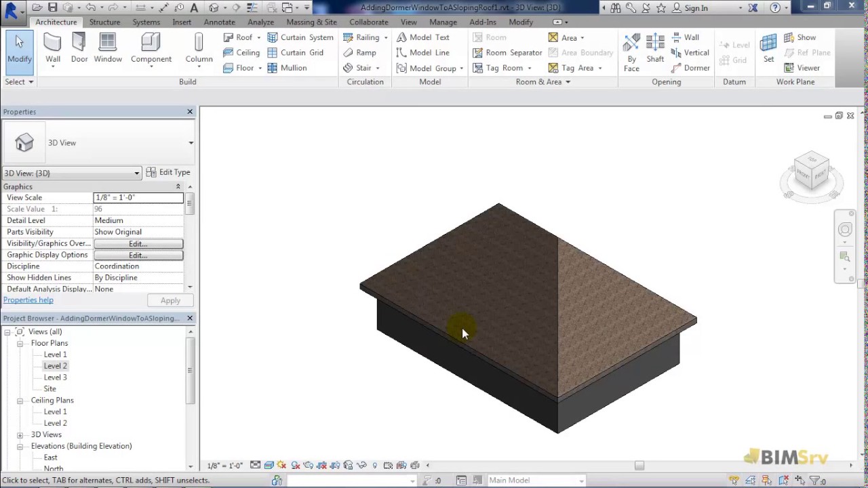Screen dimensions: 868x488
Task: Toggle Select Links in status bar
Action: coord(734,481)
